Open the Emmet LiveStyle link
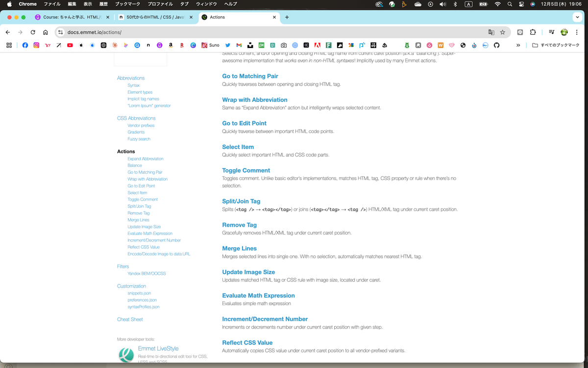This screenshot has height=368, width=588. [x=159, y=348]
